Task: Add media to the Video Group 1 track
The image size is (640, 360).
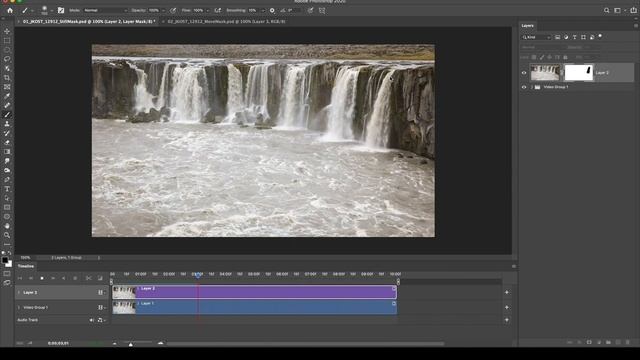Action: click(507, 307)
